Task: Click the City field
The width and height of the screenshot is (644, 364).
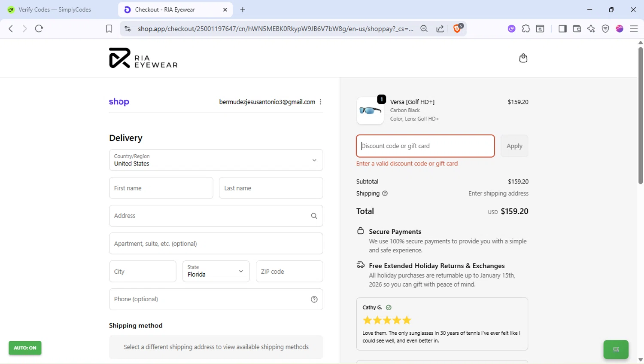Action: [143, 271]
